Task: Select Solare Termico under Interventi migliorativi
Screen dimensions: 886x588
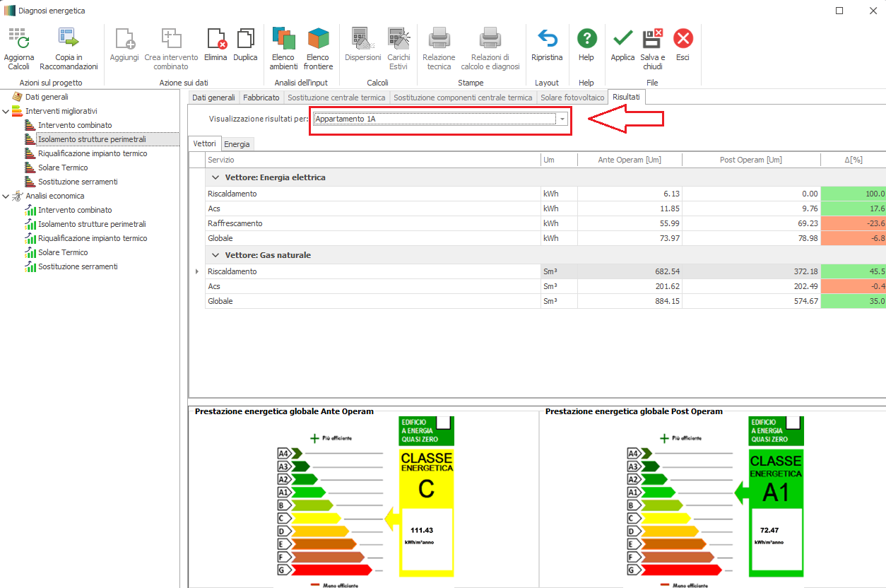Action: [x=63, y=167]
